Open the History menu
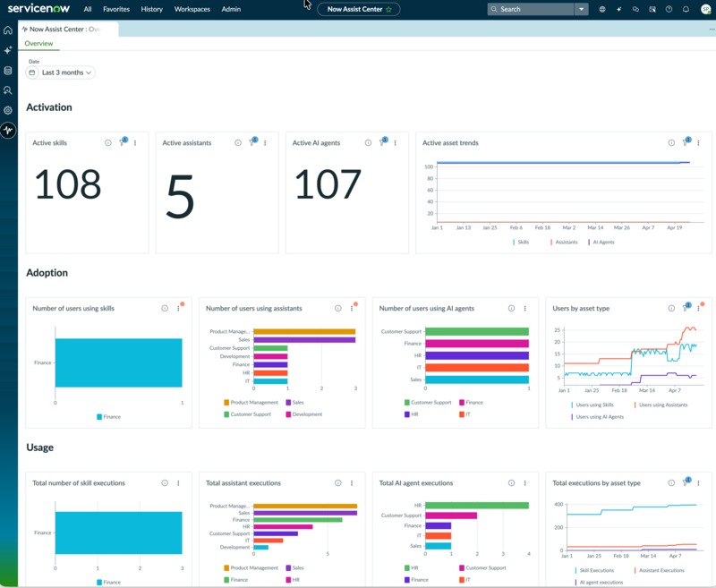 click(152, 9)
